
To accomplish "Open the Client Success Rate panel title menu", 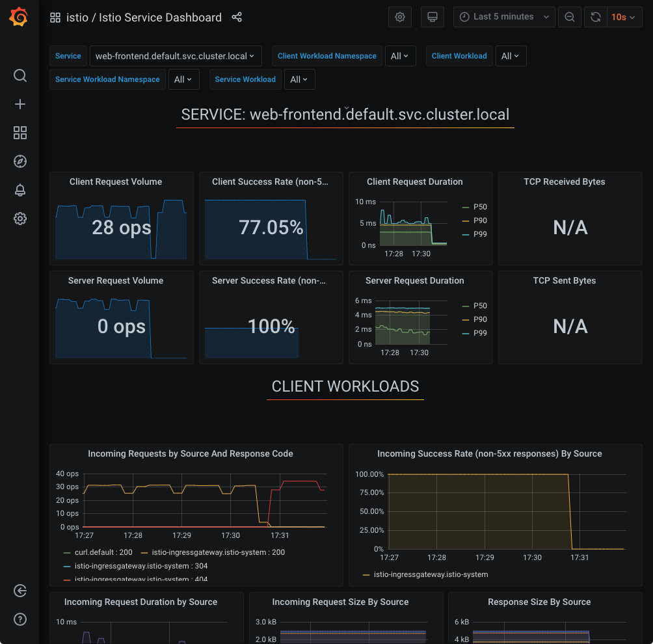I will (x=270, y=182).
